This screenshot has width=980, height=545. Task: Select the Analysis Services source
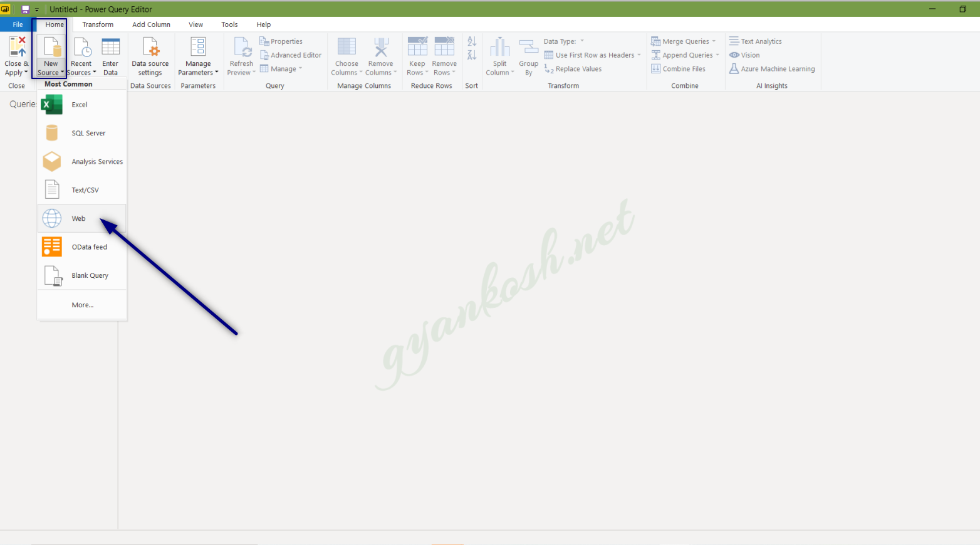click(82, 162)
